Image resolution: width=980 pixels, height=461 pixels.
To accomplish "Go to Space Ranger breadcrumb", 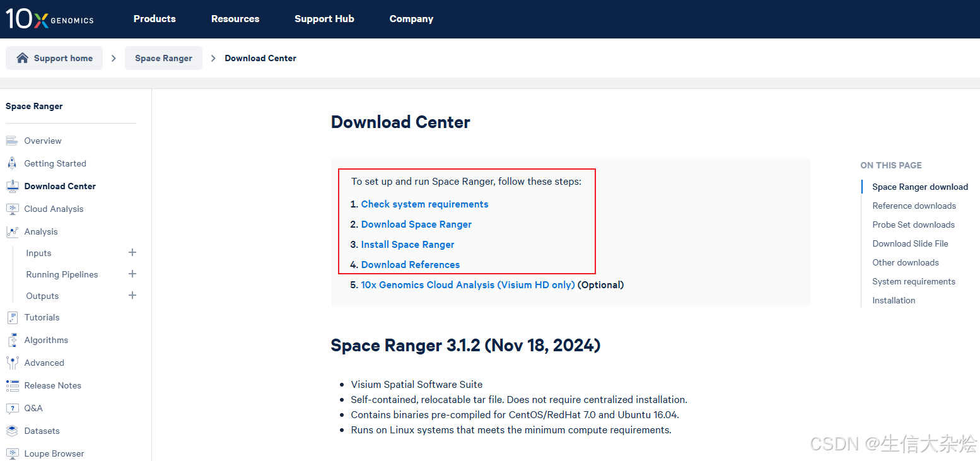I will pos(163,58).
